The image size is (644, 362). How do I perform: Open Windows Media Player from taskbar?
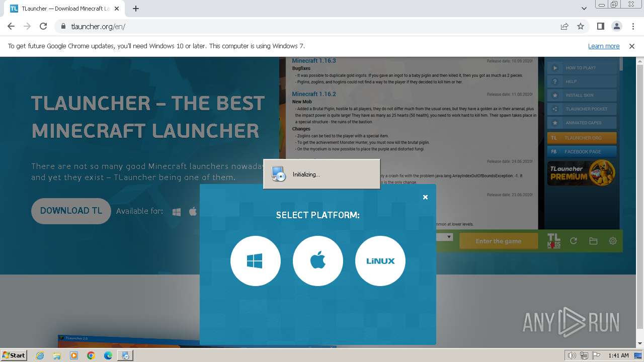pos(74,355)
